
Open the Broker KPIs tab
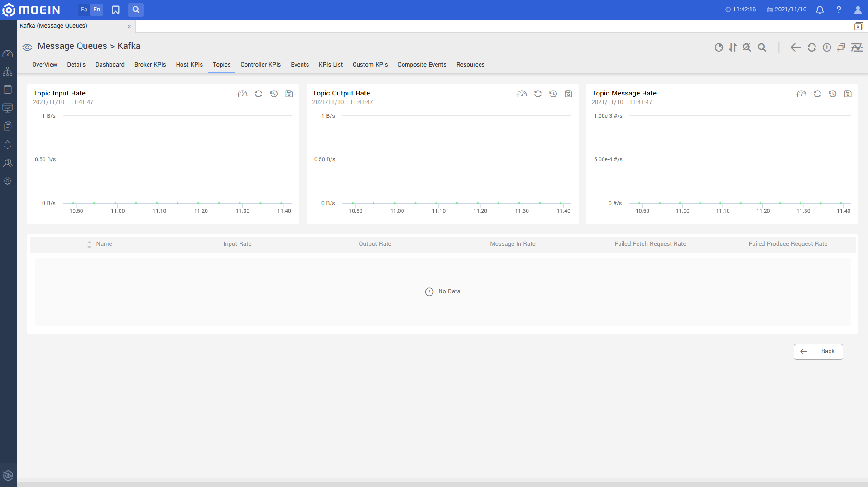150,65
